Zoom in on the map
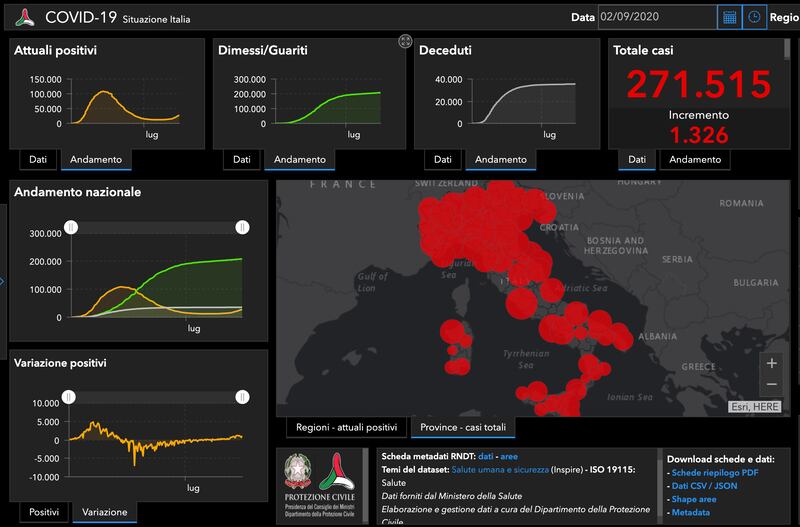The width and height of the screenshot is (800, 527). (x=771, y=363)
